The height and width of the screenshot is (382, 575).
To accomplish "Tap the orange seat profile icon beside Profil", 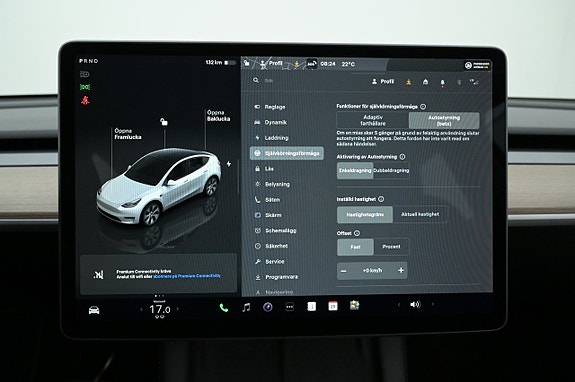I will click(409, 82).
